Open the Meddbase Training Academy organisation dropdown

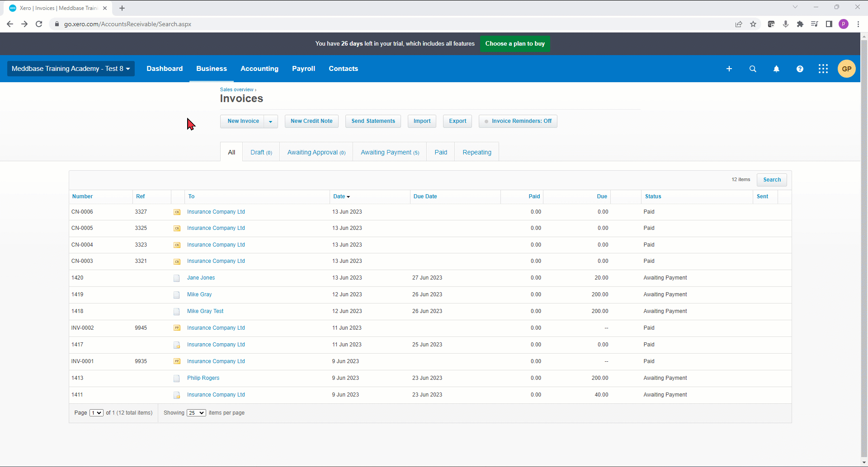click(x=71, y=69)
